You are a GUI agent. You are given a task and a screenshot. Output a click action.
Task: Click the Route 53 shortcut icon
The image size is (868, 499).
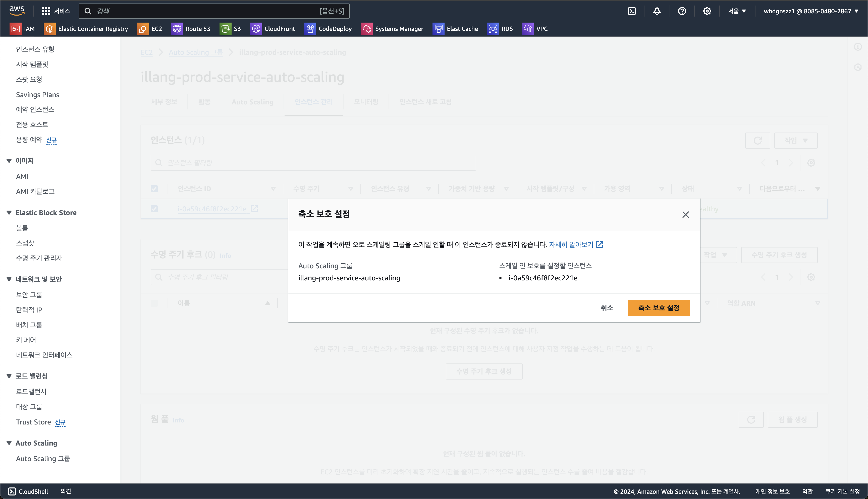177,29
